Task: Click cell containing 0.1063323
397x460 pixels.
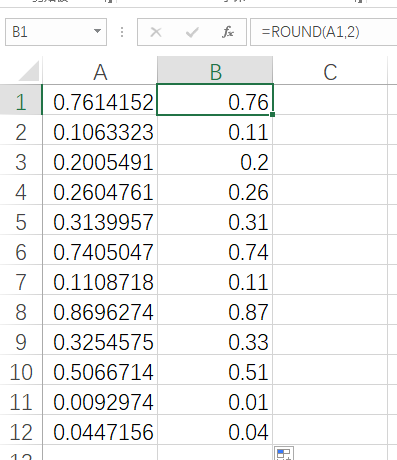Action: coord(100,130)
